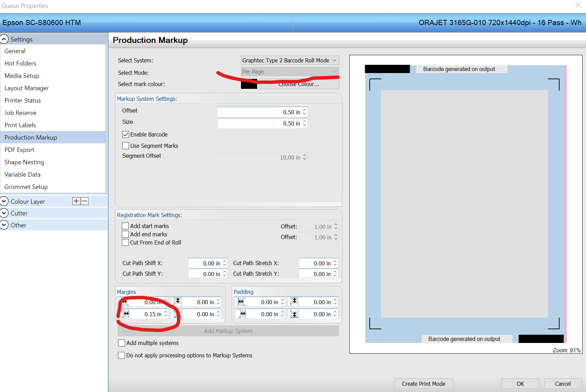The height and width of the screenshot is (392, 586).
Task: Enable the Add start marks checkbox
Action: pyautogui.click(x=125, y=226)
